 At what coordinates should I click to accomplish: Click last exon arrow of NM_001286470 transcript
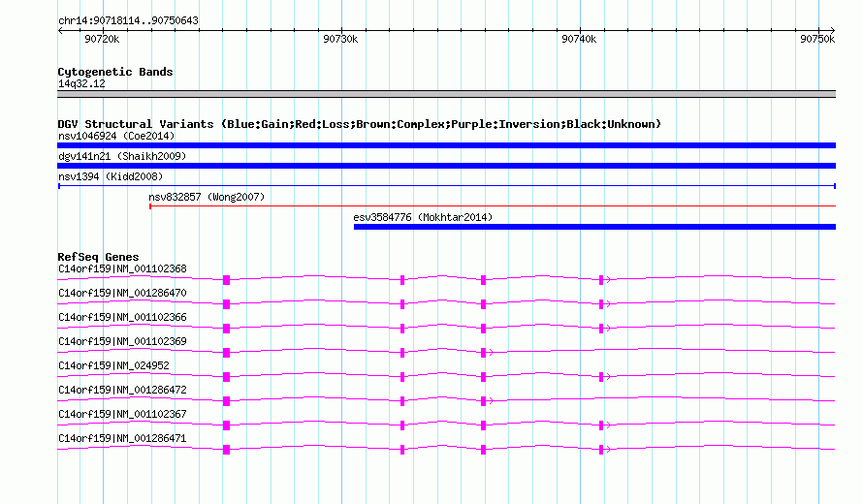pyautogui.click(x=603, y=304)
